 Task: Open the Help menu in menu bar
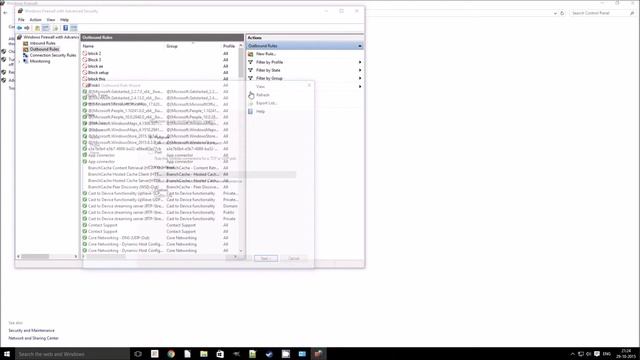64,20
